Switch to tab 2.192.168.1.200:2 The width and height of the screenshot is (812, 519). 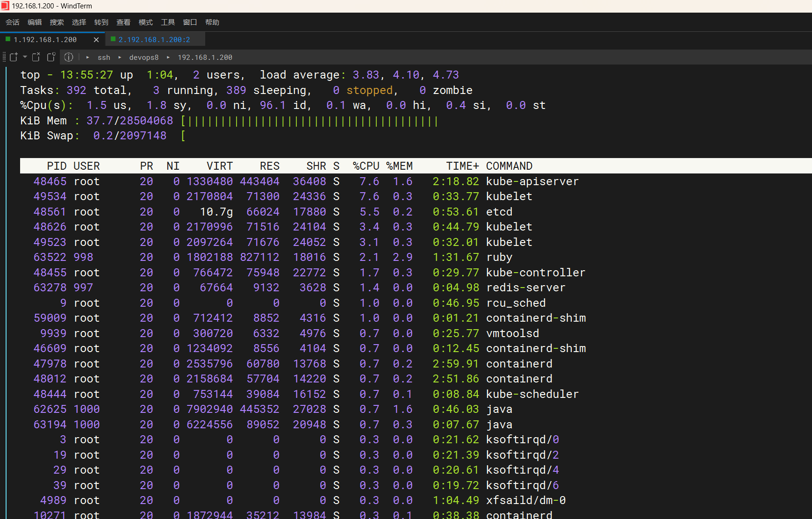[x=154, y=40]
